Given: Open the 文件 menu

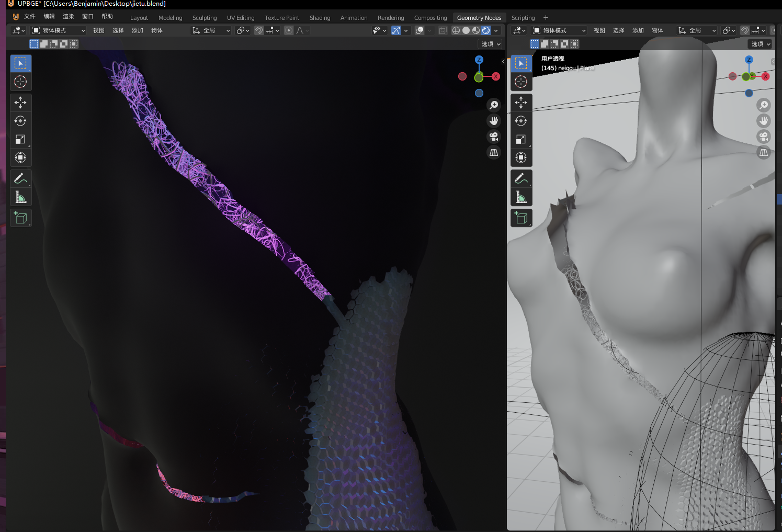Looking at the screenshot, I should click(30, 17).
